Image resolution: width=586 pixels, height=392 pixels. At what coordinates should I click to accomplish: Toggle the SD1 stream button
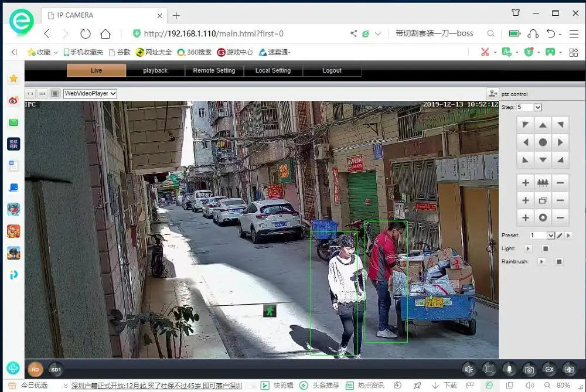point(56,370)
